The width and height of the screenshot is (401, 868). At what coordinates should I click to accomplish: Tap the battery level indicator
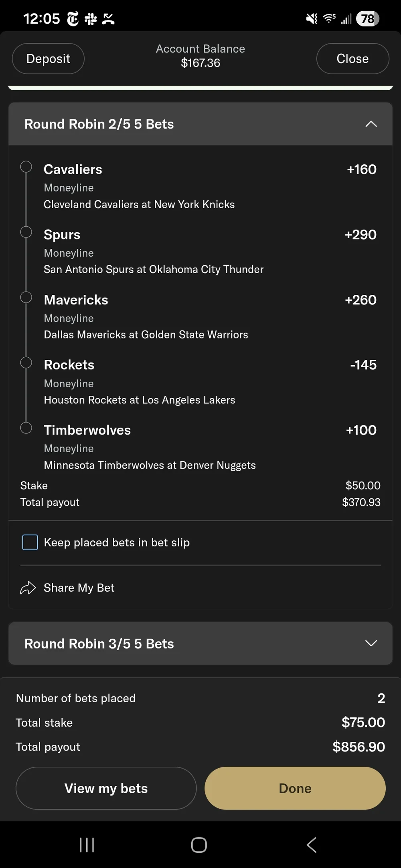click(367, 19)
